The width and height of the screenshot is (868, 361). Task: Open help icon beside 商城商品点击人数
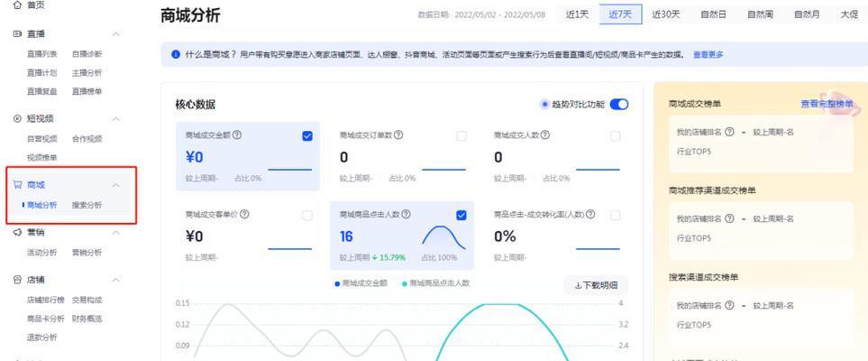coord(406,214)
